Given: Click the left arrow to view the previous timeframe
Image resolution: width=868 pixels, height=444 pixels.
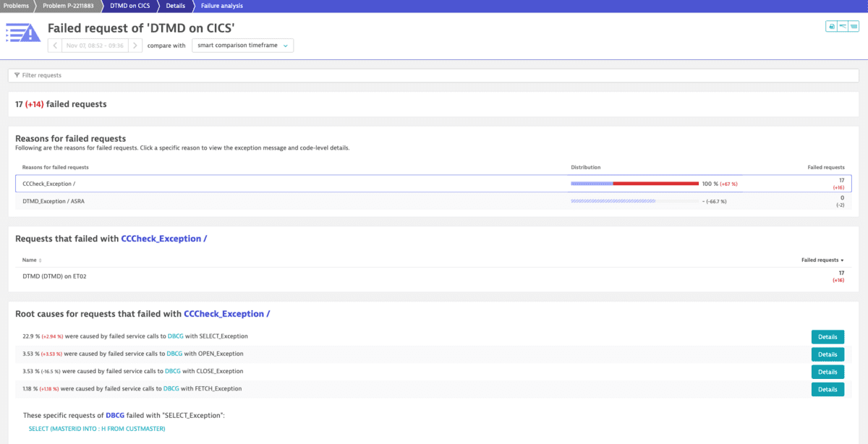Looking at the screenshot, I should [55, 45].
